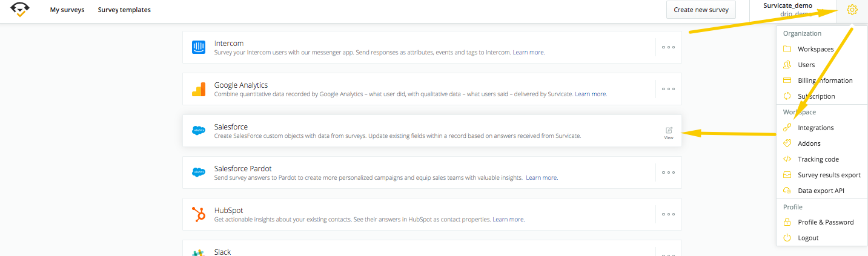
Task: Open HubSpot three-dot options menu
Action: coord(669,214)
